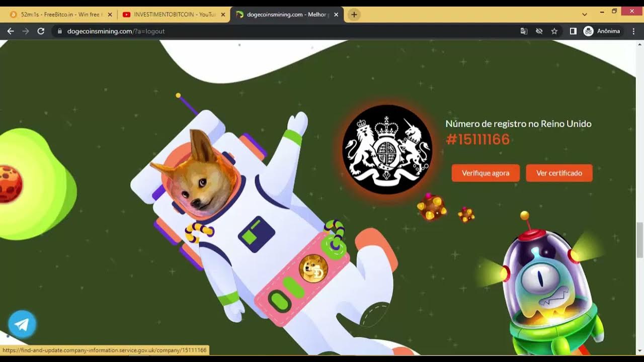Bookmark this page with the star icon
The width and height of the screenshot is (644, 362).
tap(554, 31)
